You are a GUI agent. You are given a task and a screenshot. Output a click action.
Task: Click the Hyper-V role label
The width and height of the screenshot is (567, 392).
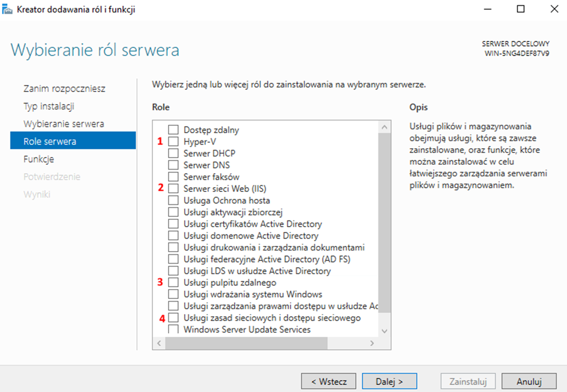pyautogui.click(x=200, y=141)
